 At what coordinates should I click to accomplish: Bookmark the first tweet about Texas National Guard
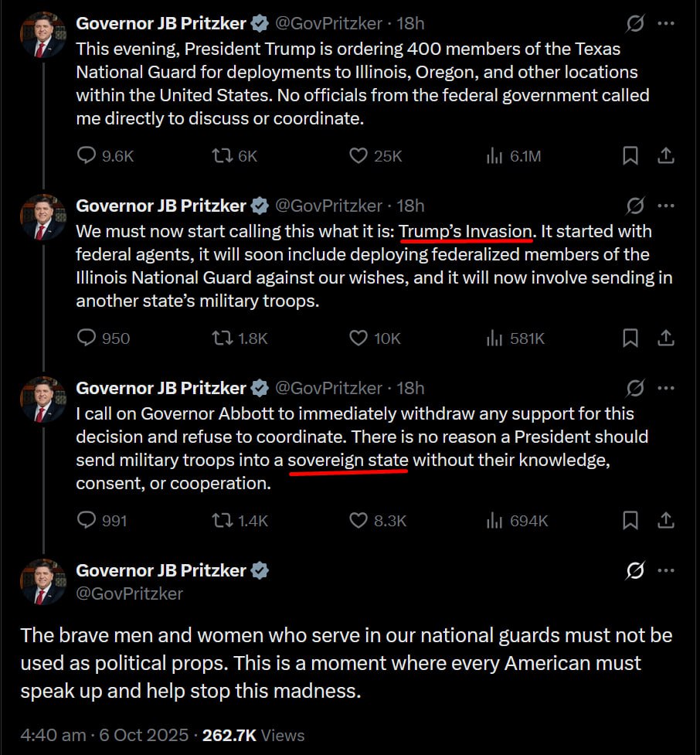click(630, 156)
